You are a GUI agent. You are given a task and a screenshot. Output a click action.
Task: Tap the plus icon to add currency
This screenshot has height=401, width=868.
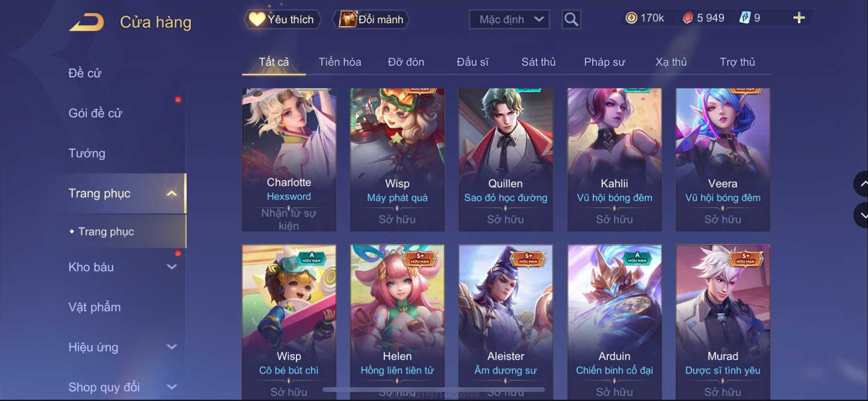click(798, 18)
